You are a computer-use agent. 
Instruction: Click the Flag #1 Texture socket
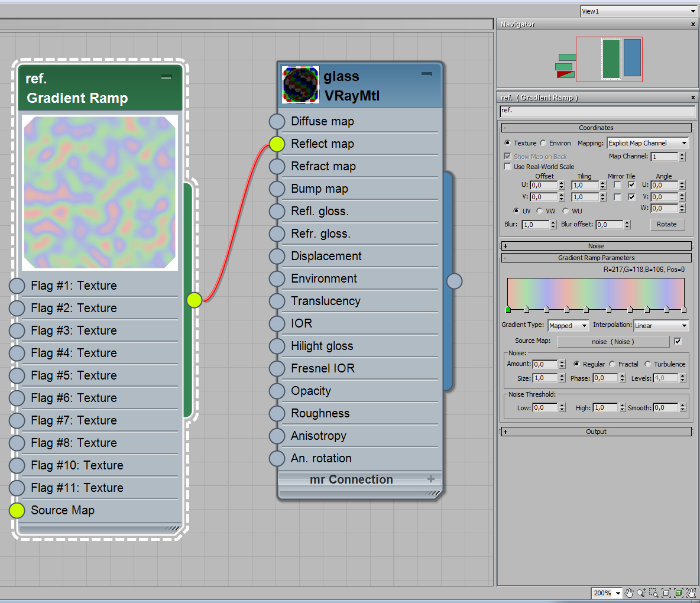click(17, 286)
